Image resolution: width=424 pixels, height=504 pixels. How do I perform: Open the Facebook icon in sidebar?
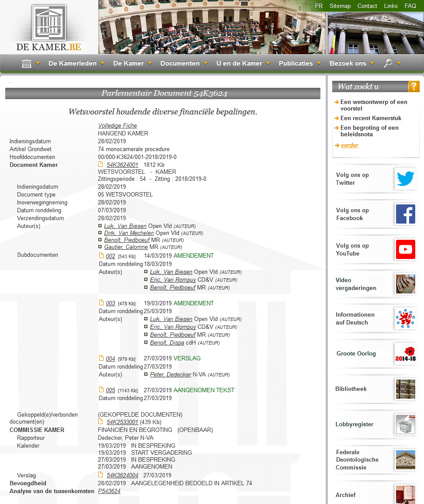(405, 214)
